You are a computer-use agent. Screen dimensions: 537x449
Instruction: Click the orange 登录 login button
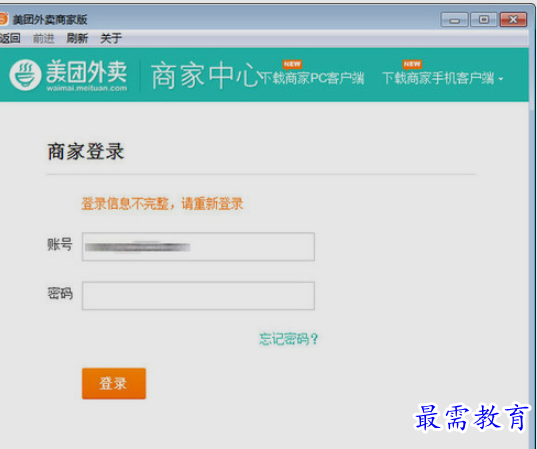click(114, 383)
